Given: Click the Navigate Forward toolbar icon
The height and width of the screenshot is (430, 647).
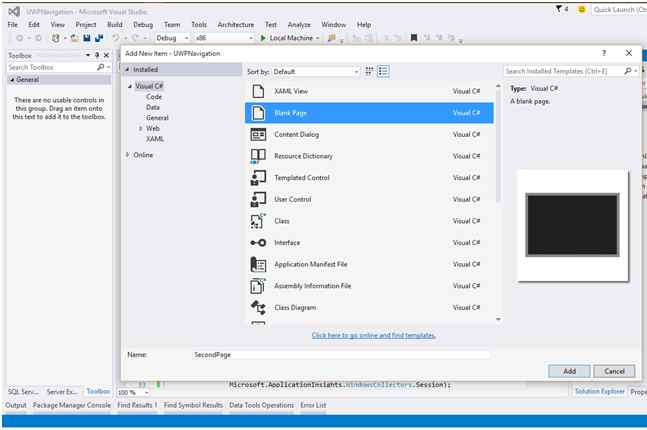Looking at the screenshot, I should coord(38,38).
